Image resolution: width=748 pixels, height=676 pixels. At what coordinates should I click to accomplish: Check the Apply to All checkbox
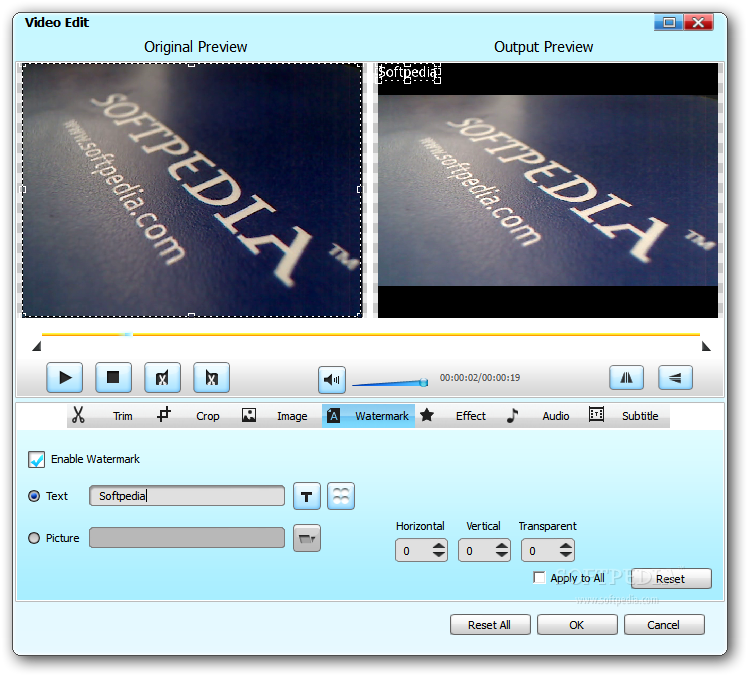coord(539,577)
